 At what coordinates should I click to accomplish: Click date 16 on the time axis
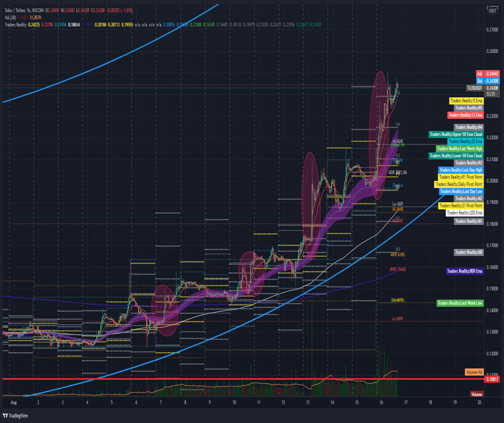pos(381,403)
